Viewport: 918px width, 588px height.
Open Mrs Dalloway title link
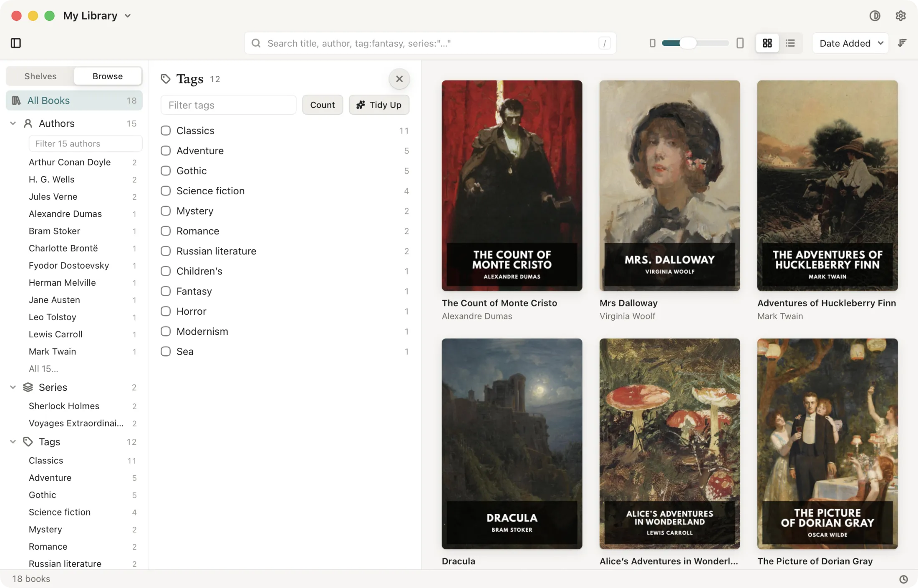628,303
